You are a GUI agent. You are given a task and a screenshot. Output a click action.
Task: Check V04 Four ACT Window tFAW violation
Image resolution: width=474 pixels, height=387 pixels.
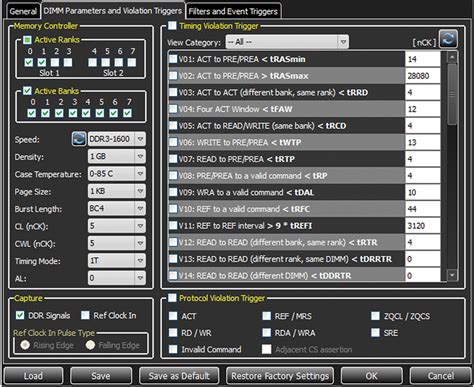pos(173,109)
